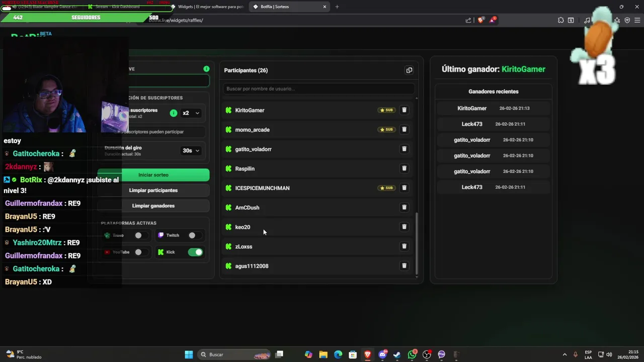
Task: Toggle the Trovo platform switch
Action: coord(141,235)
